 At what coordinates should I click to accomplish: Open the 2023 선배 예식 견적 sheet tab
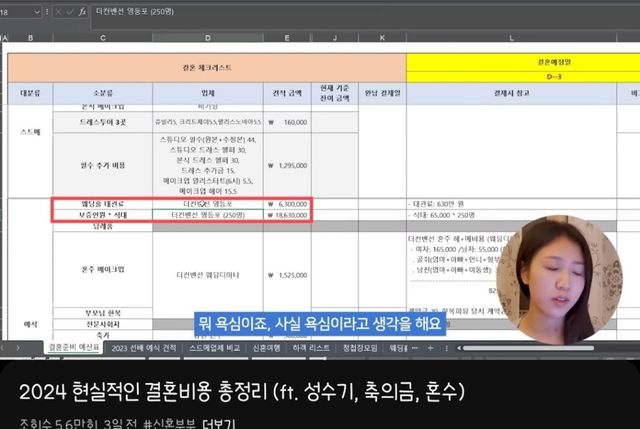pyautogui.click(x=143, y=348)
